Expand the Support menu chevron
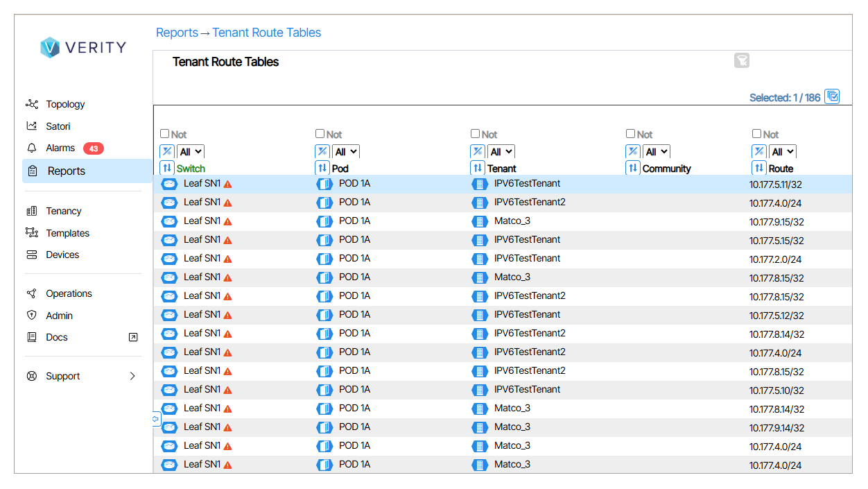 [132, 376]
